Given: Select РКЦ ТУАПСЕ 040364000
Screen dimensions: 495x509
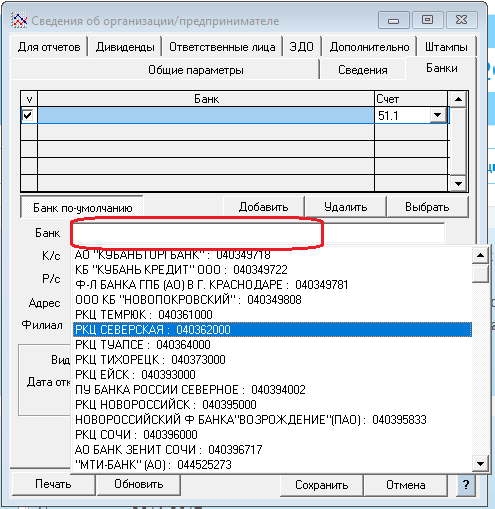Looking at the screenshot, I should click(x=272, y=345).
